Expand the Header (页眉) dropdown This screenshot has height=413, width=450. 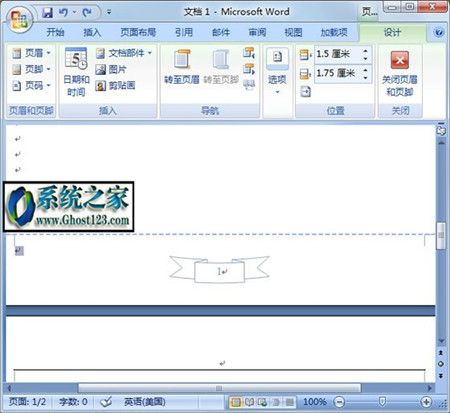31,53
